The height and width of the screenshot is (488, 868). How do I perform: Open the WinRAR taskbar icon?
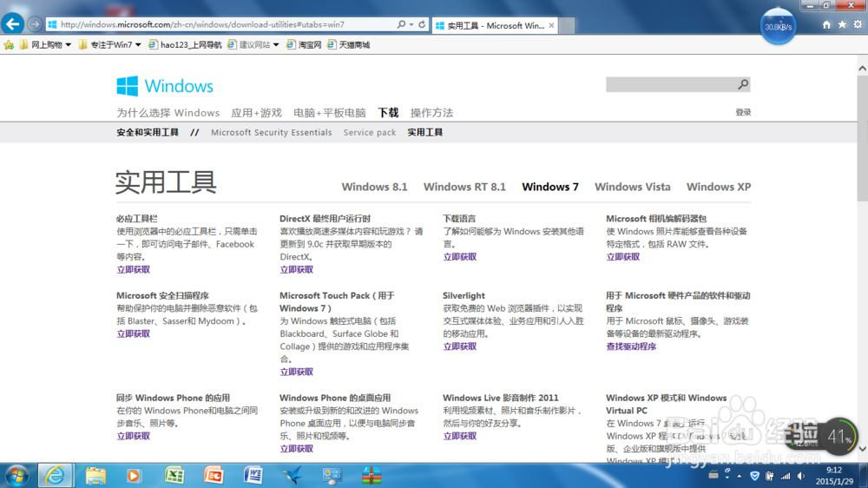[x=372, y=475]
